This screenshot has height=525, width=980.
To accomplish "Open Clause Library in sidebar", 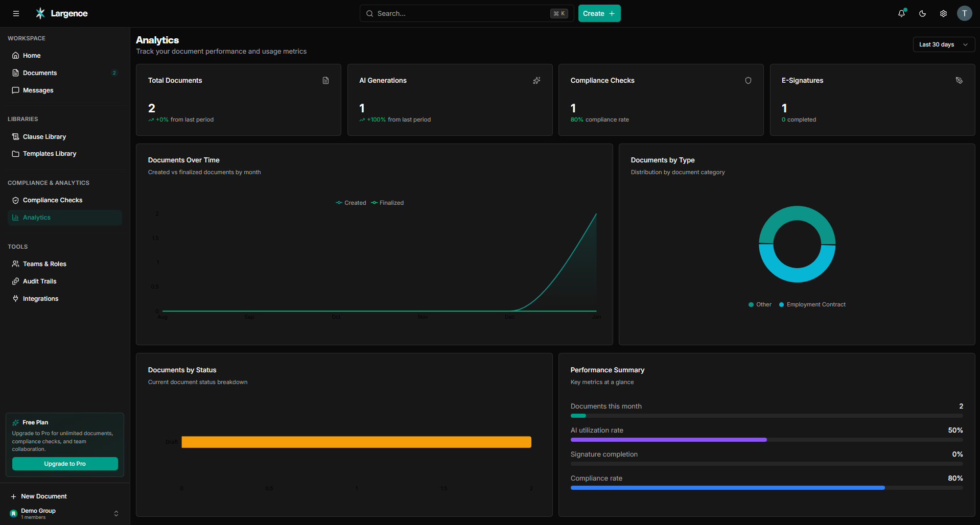I will point(44,137).
